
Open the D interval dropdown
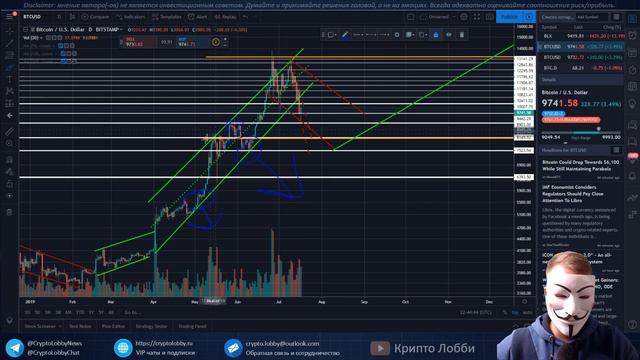click(59, 17)
